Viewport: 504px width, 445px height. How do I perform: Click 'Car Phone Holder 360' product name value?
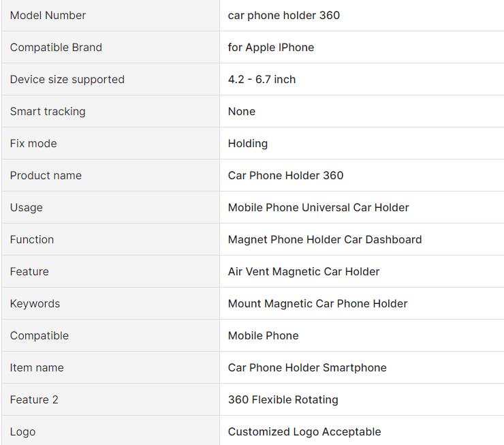[x=285, y=175]
